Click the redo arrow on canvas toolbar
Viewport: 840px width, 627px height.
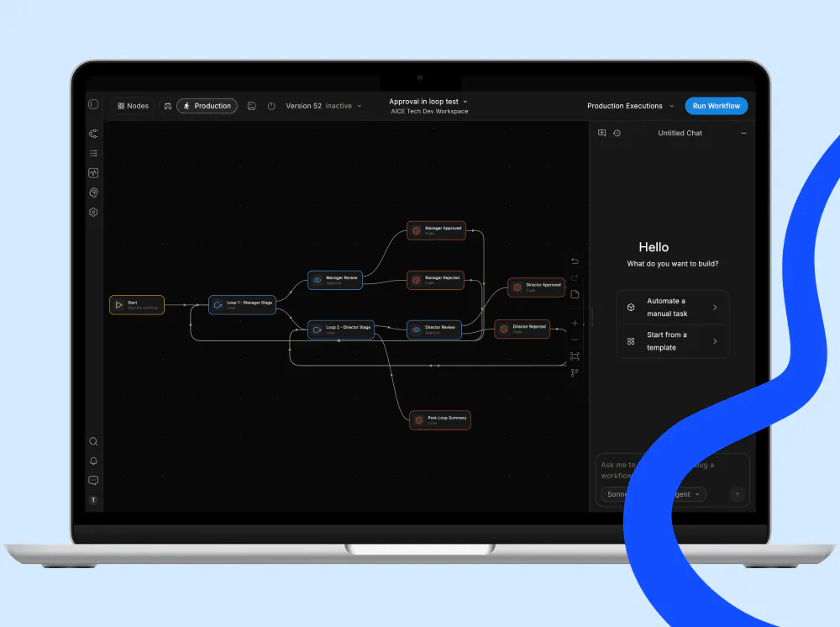[575, 277]
